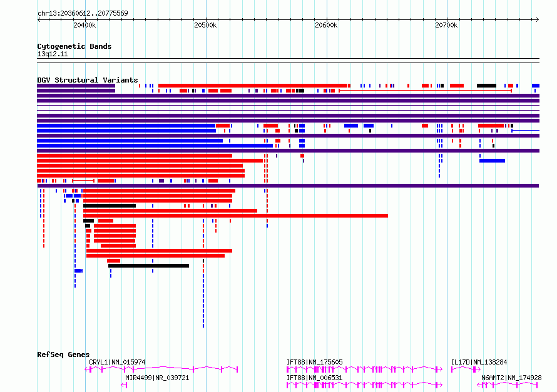This screenshot has height=392, width=557.
Task: Select the IFT88 NM_006531 transcript glyph
Action: 364,385
